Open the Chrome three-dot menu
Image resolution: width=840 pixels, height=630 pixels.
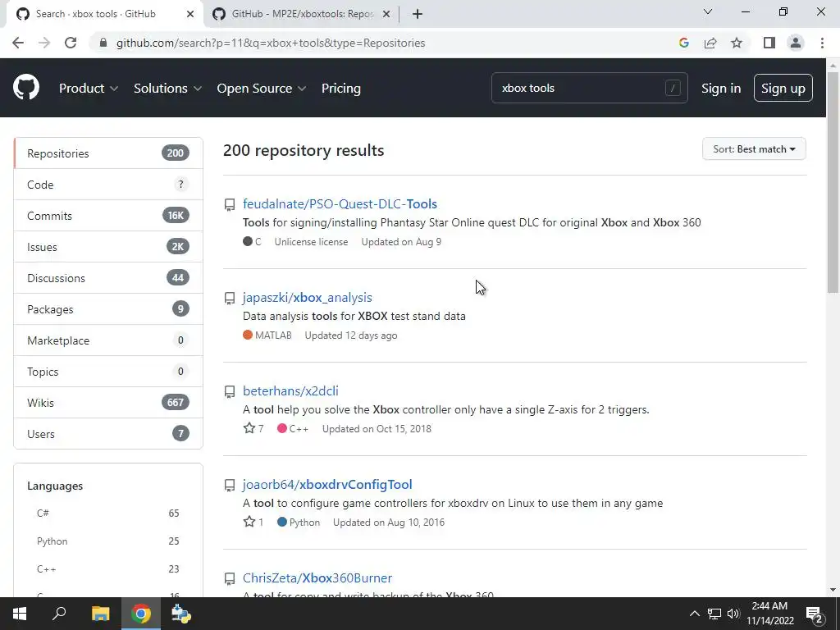(x=822, y=43)
